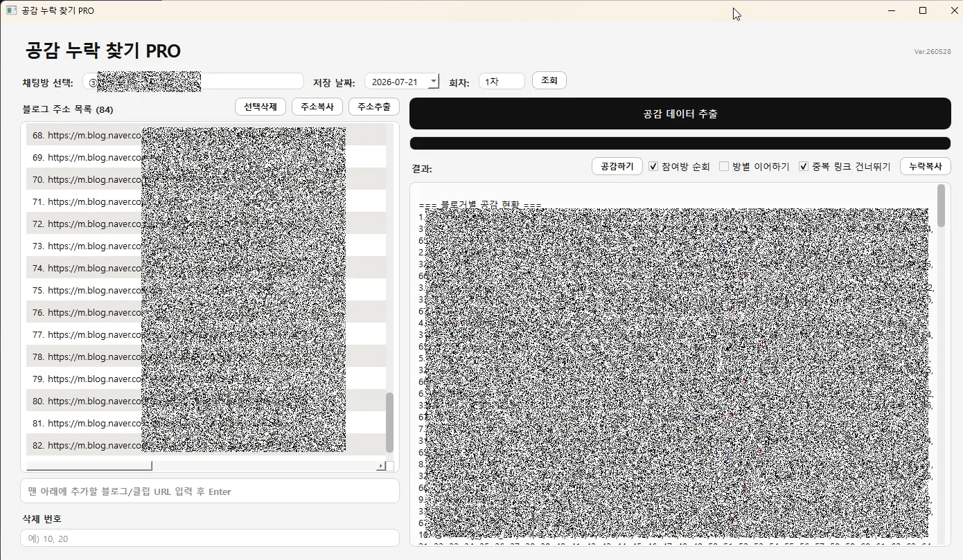Screen dimensions: 963x560
Task: Minimize the 공감 누락 찾기 PRO window
Action: pos(892,10)
